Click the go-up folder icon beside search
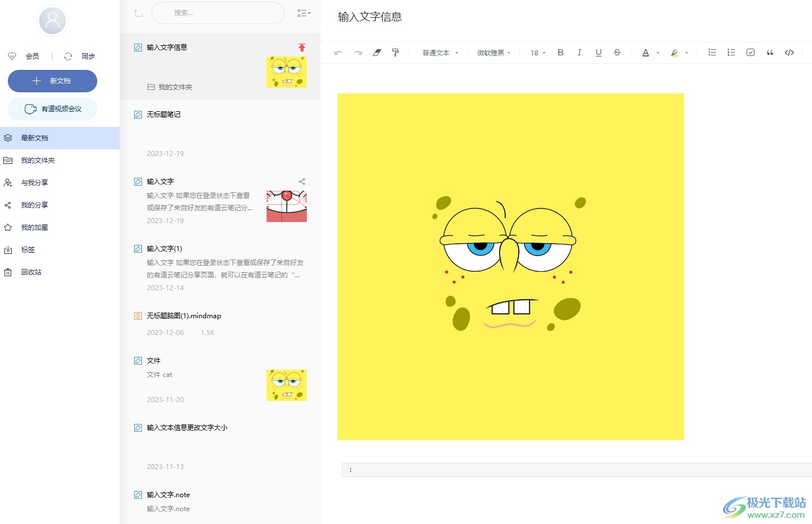 point(138,13)
